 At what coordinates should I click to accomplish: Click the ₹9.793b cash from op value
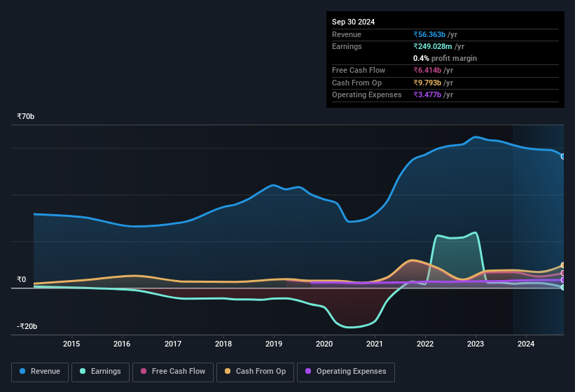(427, 83)
